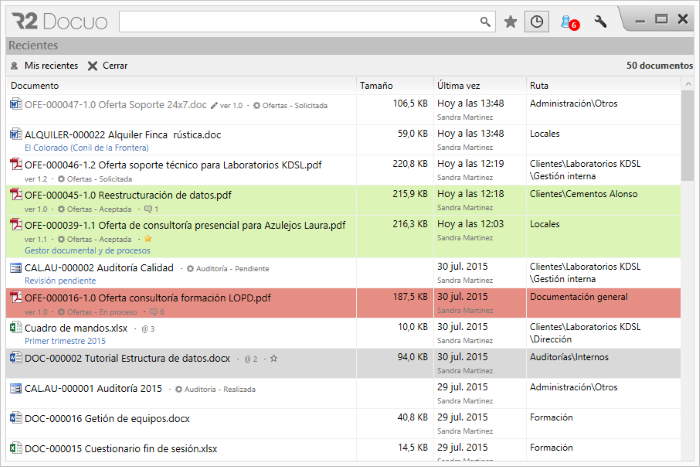Click workflow gear on CAL.AU-000001 Auditoría - Realizada
The image size is (700, 467).
(x=179, y=389)
